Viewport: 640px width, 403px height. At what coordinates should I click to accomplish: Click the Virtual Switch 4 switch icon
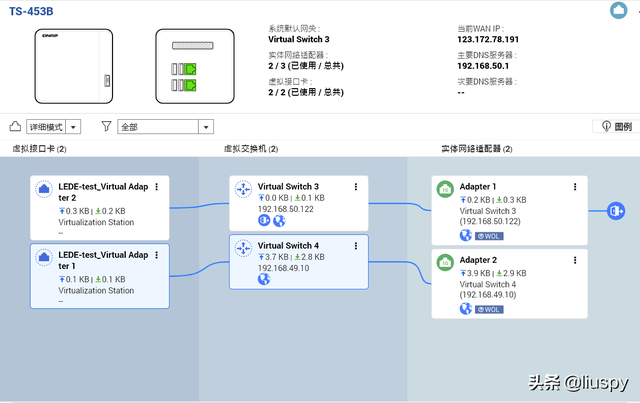[x=243, y=248]
